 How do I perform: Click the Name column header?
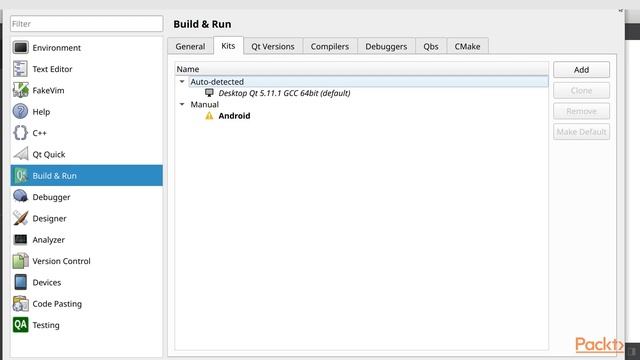point(362,69)
